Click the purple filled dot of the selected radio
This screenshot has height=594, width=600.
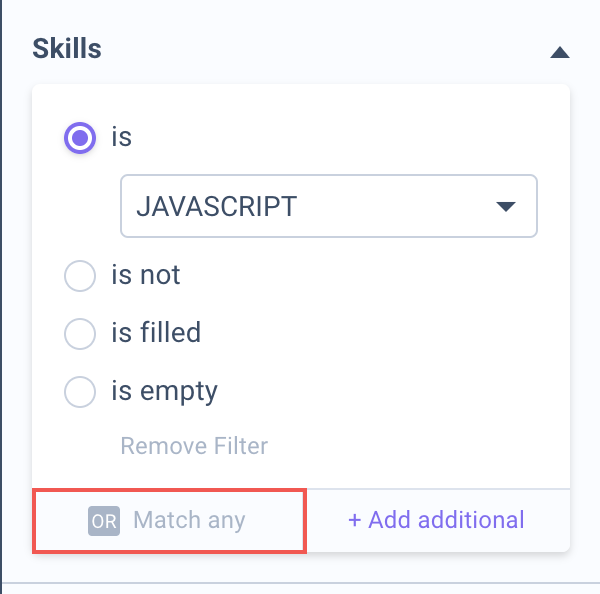tap(80, 138)
